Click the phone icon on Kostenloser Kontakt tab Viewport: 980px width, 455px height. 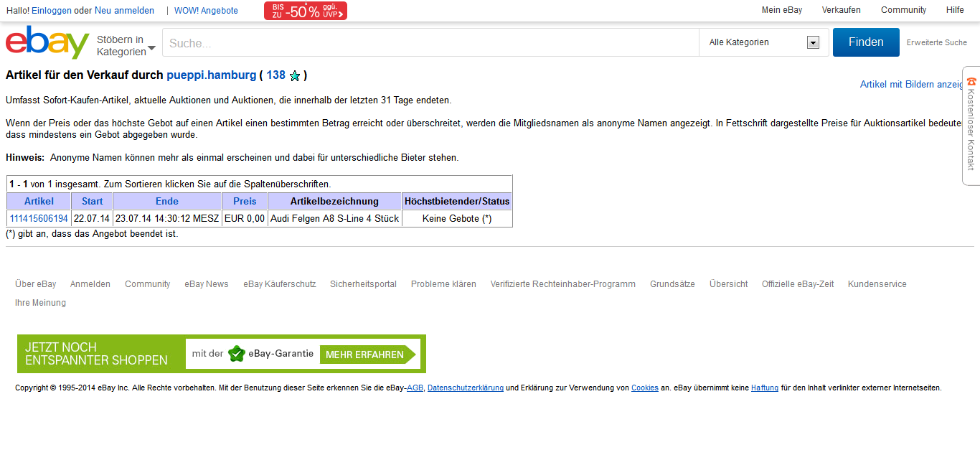coord(971,82)
